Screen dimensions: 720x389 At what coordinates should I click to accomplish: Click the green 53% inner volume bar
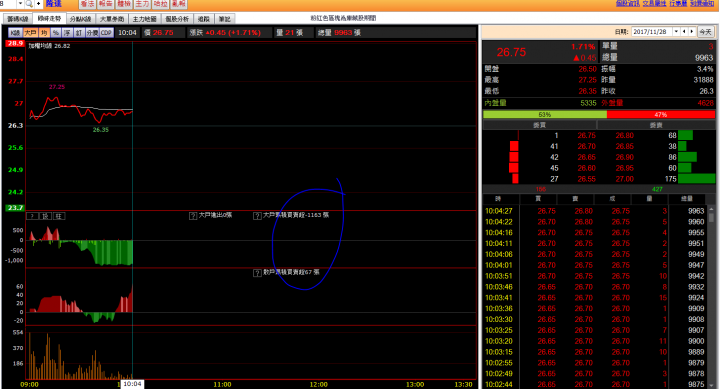coord(545,114)
